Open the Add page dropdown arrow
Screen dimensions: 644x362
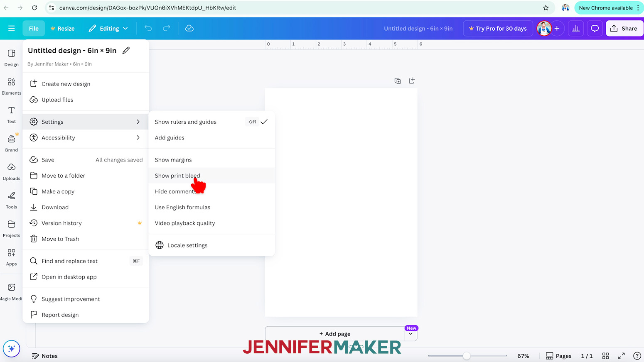point(410,334)
